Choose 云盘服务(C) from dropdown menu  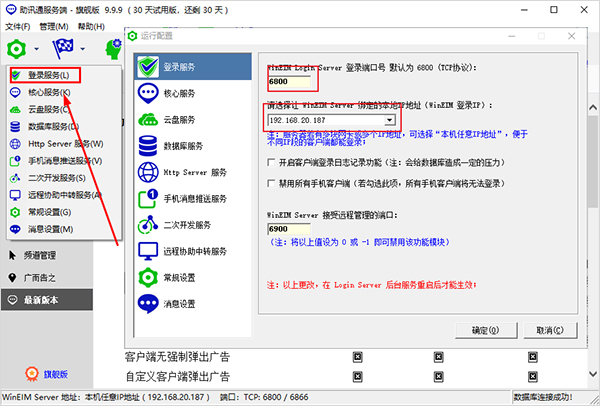coord(64,109)
